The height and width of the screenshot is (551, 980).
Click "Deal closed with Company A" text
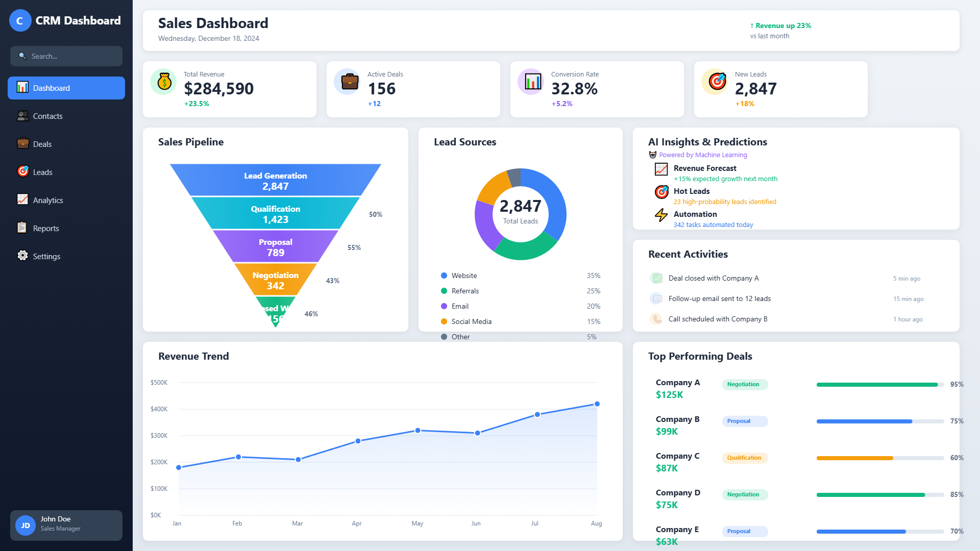click(x=714, y=278)
